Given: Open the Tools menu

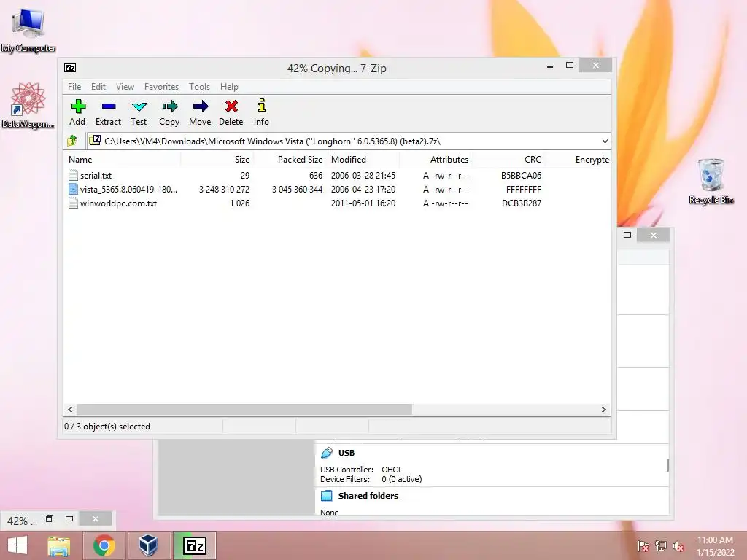Looking at the screenshot, I should (199, 87).
